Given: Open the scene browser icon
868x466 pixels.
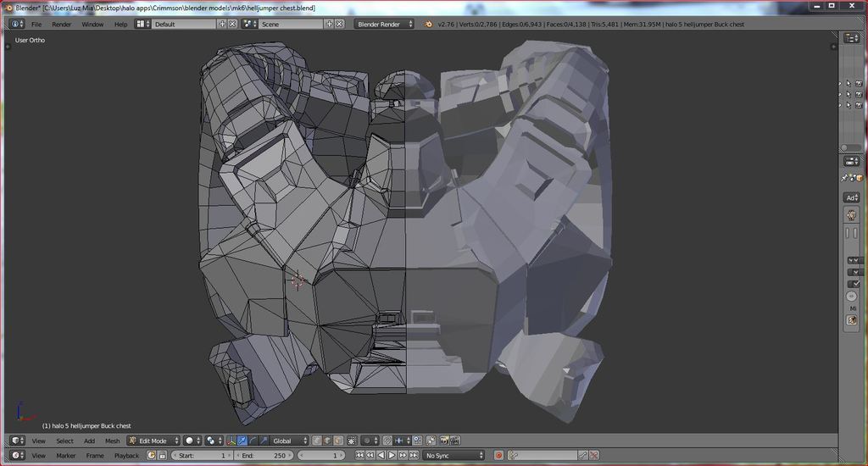Looking at the screenshot, I should 250,24.
